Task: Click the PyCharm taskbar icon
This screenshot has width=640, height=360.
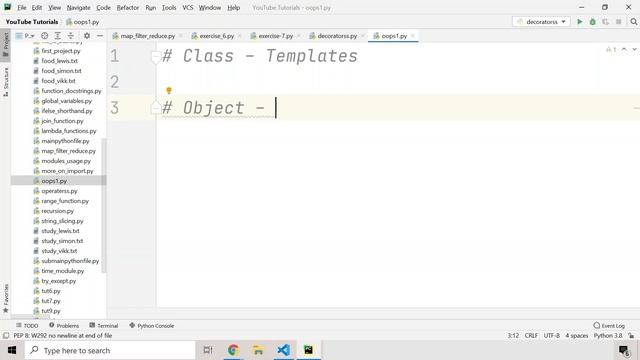Action: (309, 350)
